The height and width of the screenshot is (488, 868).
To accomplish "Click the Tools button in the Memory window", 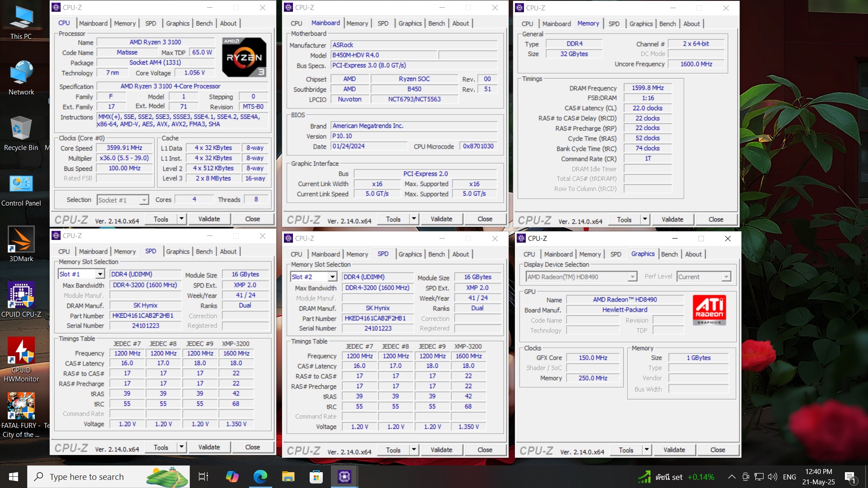I will pos(624,220).
